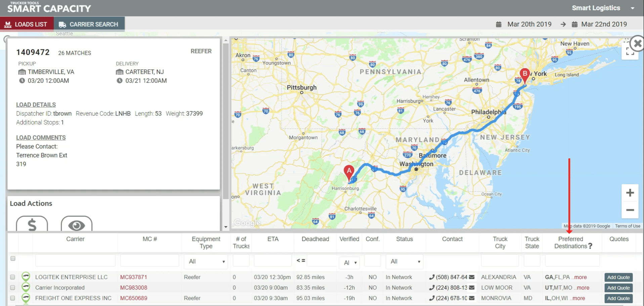The image size is (644, 306).
Task: Sort by ETA column header
Action: pyautogui.click(x=273, y=239)
